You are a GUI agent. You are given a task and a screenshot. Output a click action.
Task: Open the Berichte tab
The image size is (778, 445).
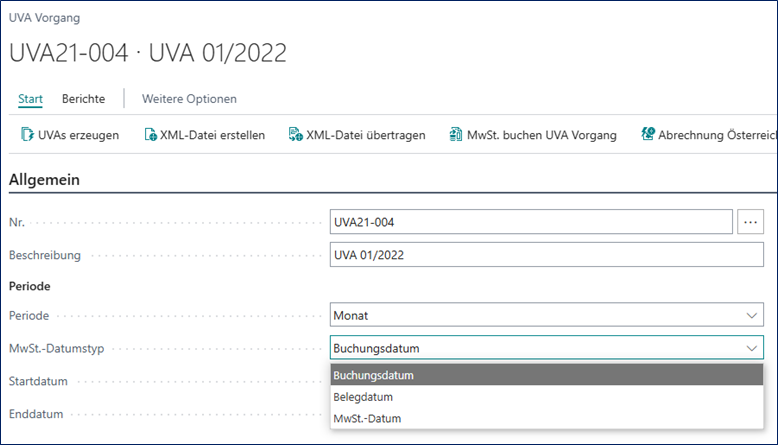click(83, 99)
